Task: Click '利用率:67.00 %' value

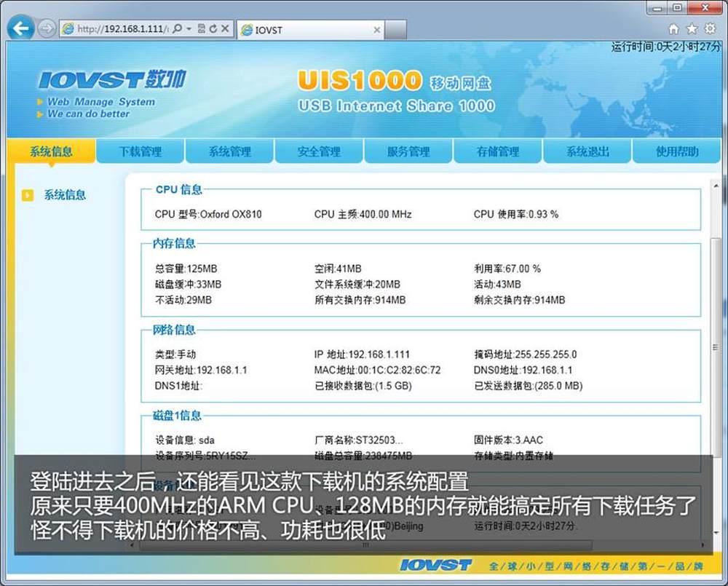Action: tap(507, 269)
